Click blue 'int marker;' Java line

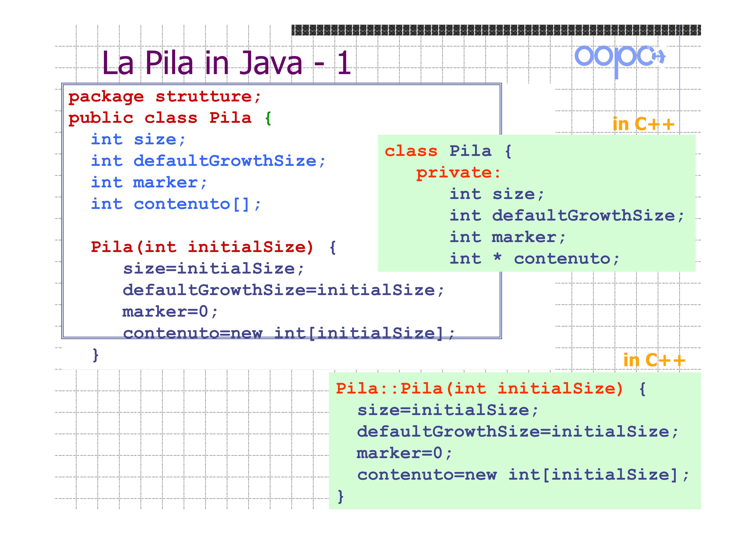[149, 183]
